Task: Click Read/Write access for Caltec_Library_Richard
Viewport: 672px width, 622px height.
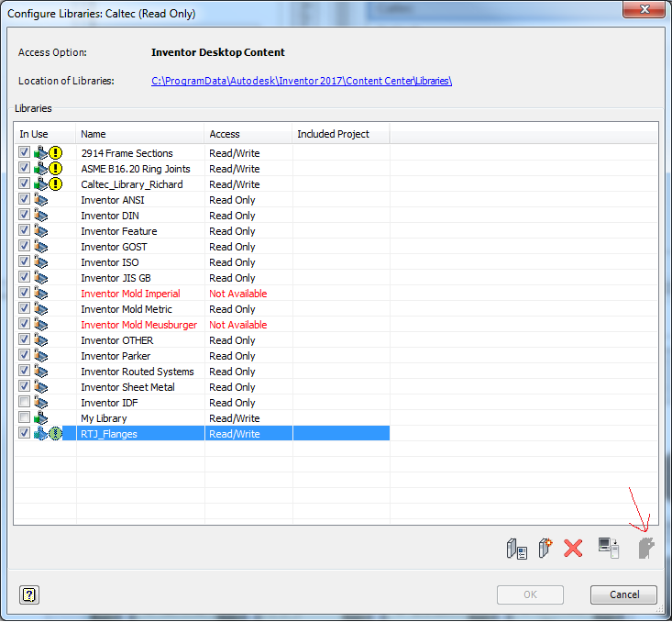Action: 235,184
